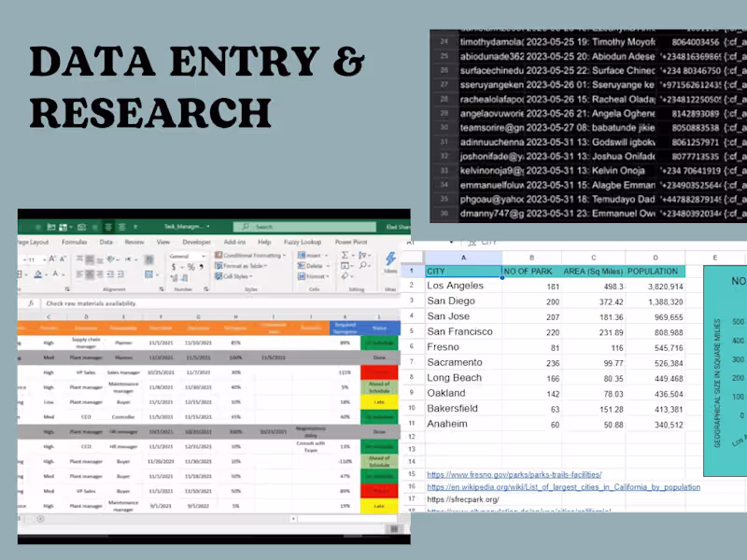Click the camera icon in quick access toolbar
Viewport: 747px width, 560px height.
point(81,227)
